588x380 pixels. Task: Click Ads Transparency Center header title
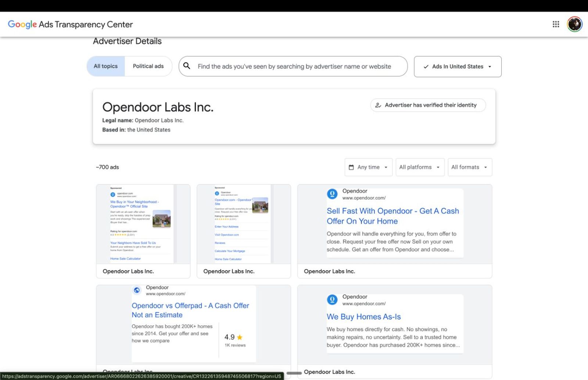point(86,25)
